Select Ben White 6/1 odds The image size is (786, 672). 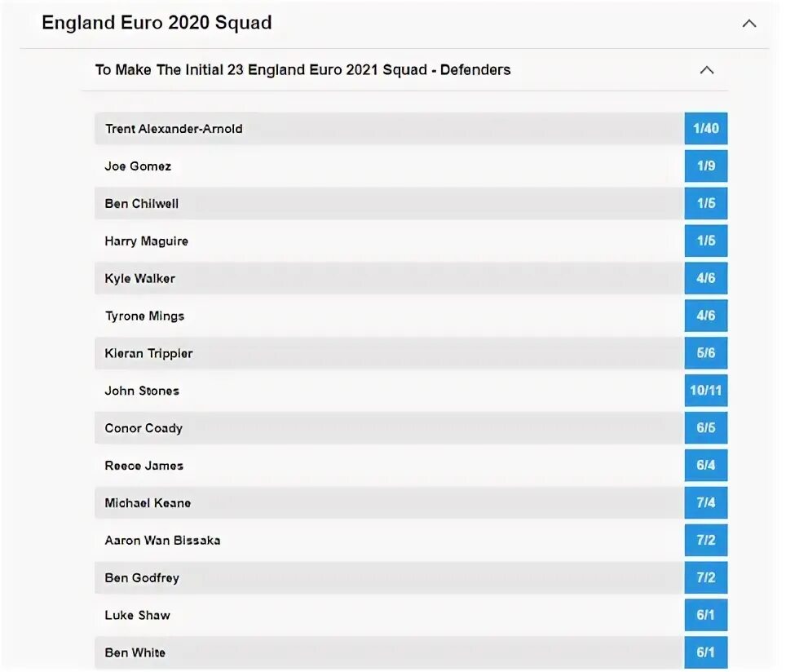705,652
